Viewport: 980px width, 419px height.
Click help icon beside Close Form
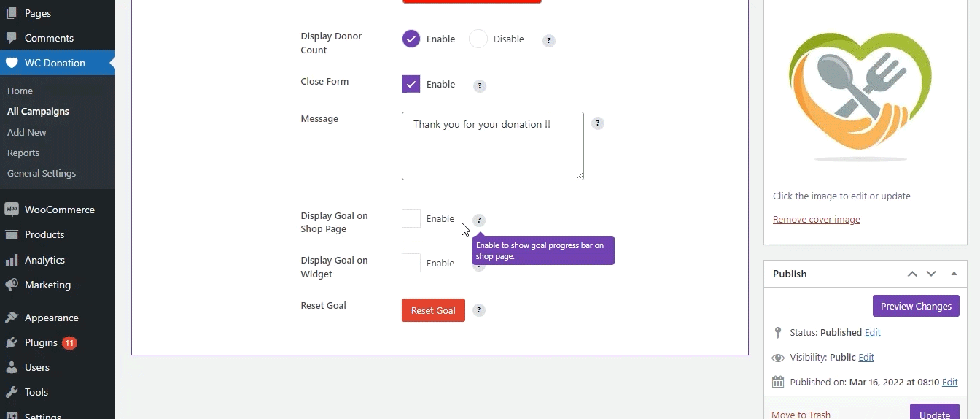[x=480, y=86]
